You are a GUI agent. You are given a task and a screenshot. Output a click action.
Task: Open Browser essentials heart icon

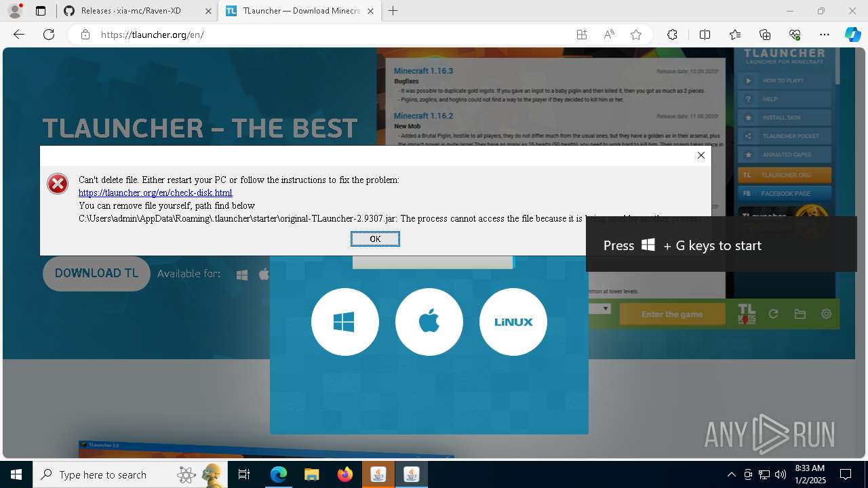795,35
